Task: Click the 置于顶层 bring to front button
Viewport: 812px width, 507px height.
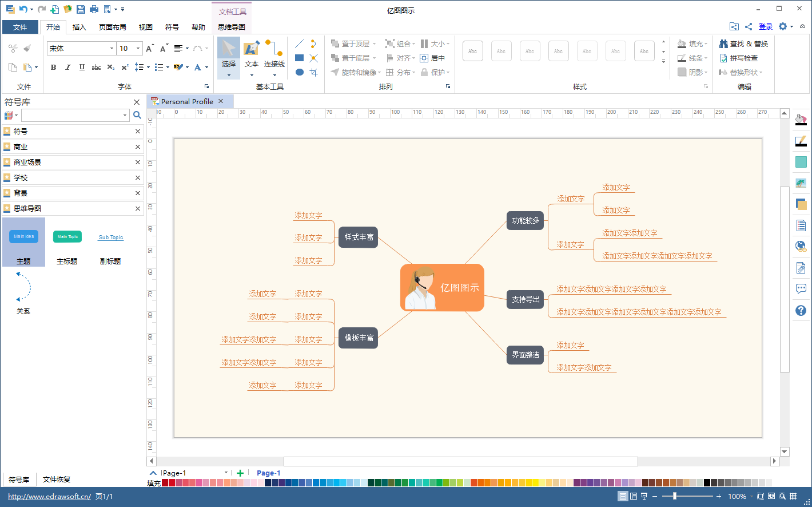Action: [353, 43]
